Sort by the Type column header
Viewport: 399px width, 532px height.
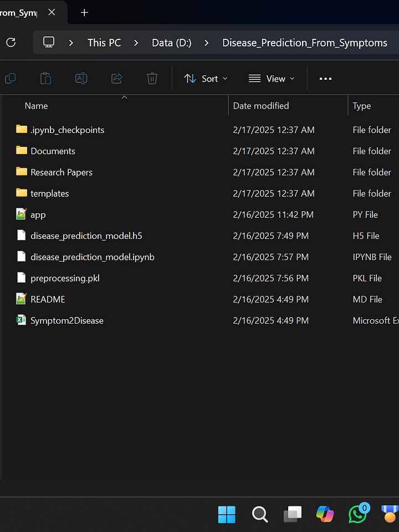click(x=362, y=106)
